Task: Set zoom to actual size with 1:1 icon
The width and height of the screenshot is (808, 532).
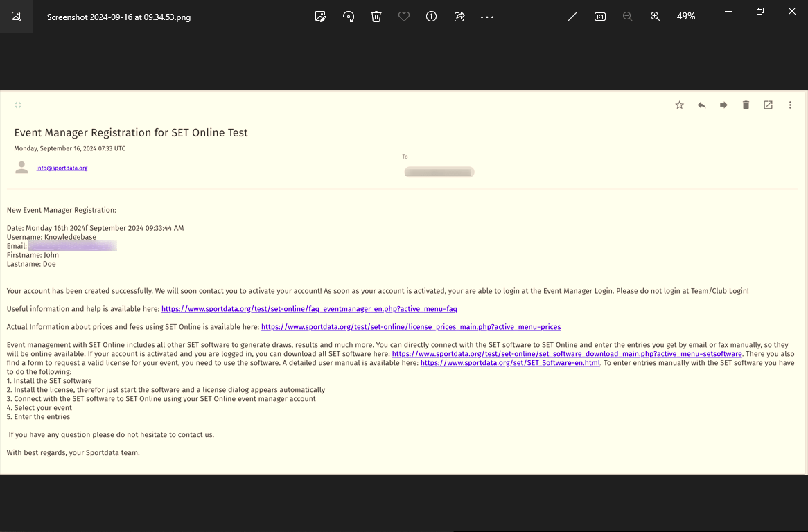Action: (x=600, y=17)
